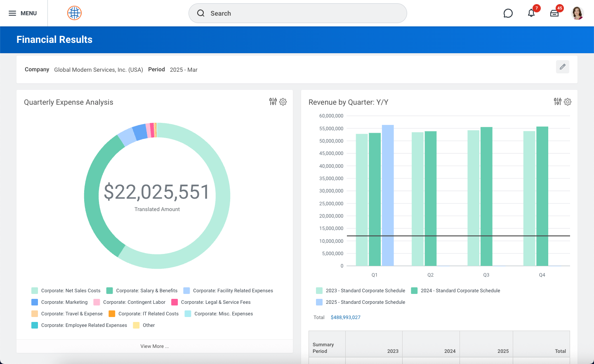Click the globe home logo
Image resolution: width=594 pixels, height=364 pixels.
tap(74, 13)
